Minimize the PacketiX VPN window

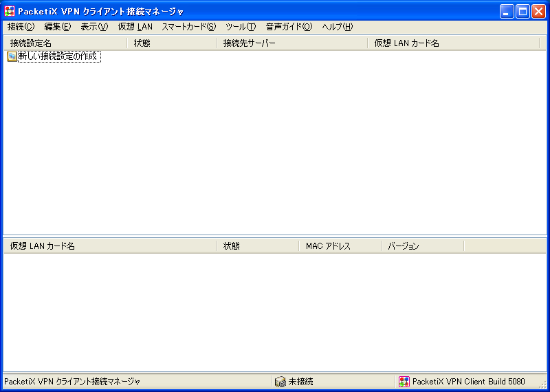(x=506, y=12)
